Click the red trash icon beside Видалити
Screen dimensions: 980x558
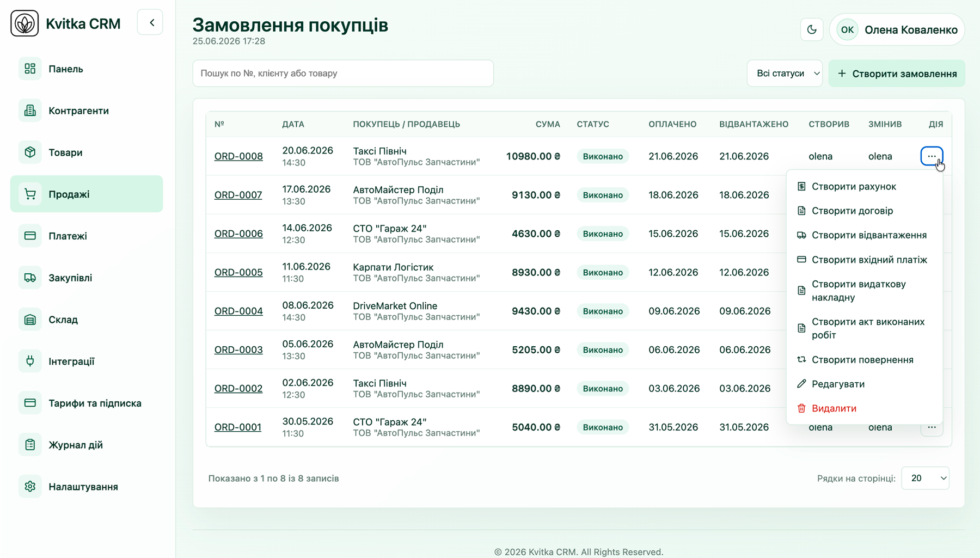(x=801, y=408)
